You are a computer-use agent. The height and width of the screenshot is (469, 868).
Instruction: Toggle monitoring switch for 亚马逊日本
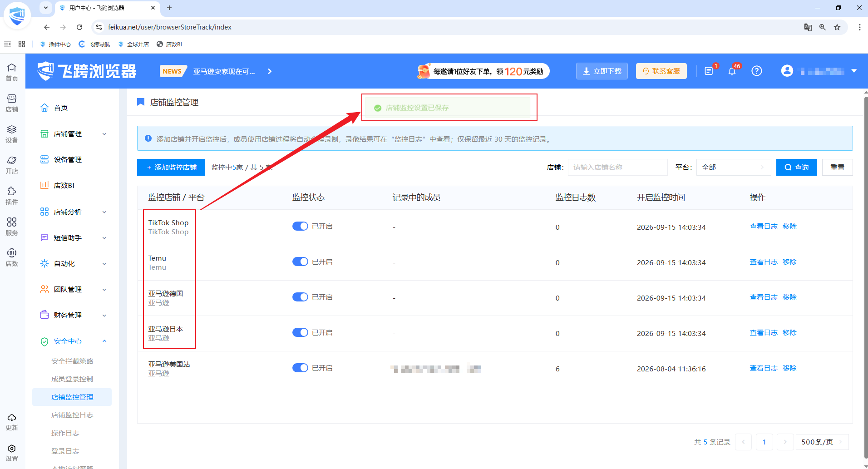click(300, 332)
